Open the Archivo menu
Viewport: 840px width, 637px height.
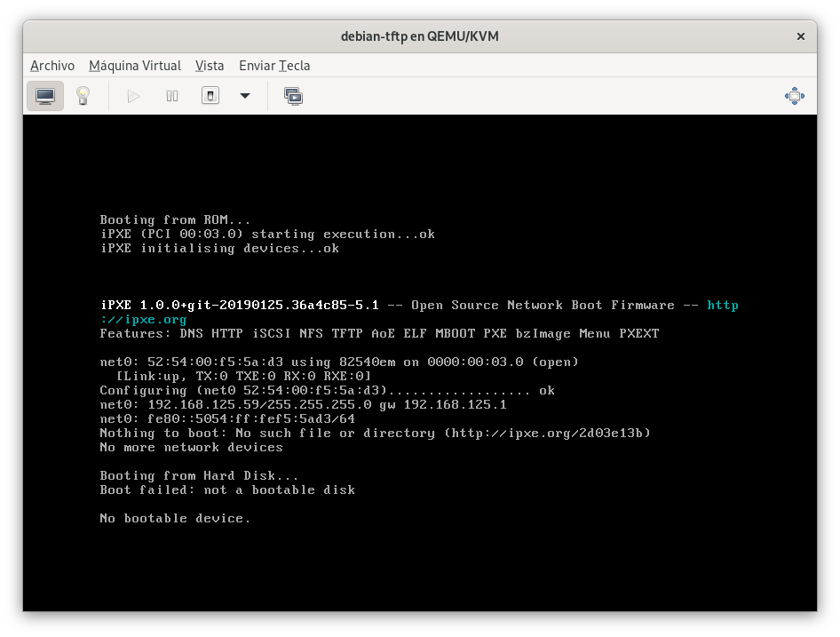coord(52,66)
